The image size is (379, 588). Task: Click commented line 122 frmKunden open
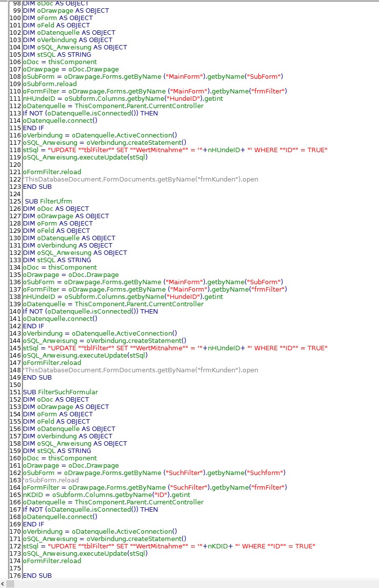140,180
